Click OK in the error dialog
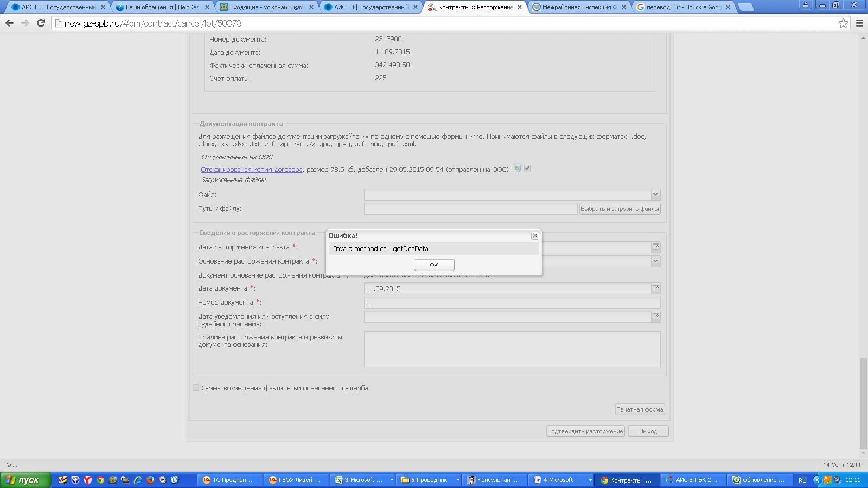868x488 pixels. (434, 265)
